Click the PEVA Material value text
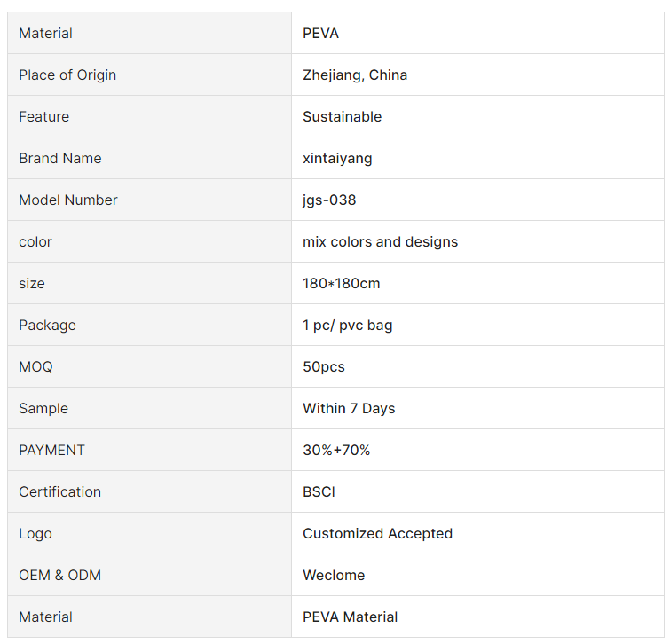 [x=350, y=617]
